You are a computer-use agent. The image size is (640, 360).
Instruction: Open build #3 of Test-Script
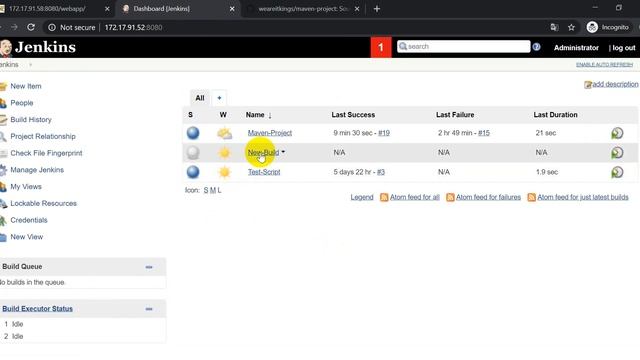pyautogui.click(x=381, y=172)
